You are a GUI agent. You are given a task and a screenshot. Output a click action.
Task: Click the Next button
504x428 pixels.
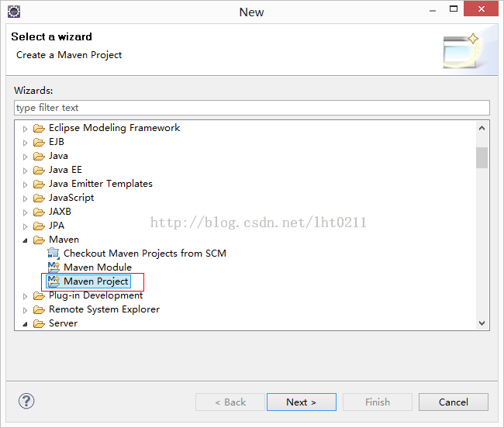point(302,402)
